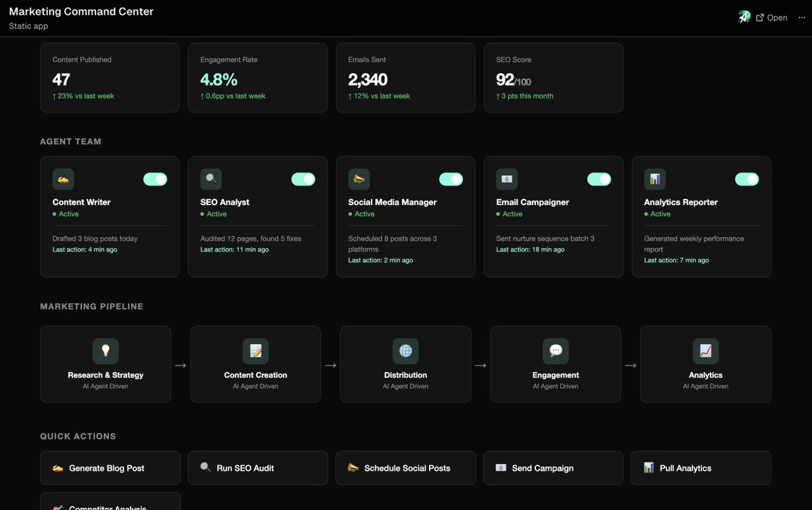Select the Emails Sent stat card

pos(405,78)
